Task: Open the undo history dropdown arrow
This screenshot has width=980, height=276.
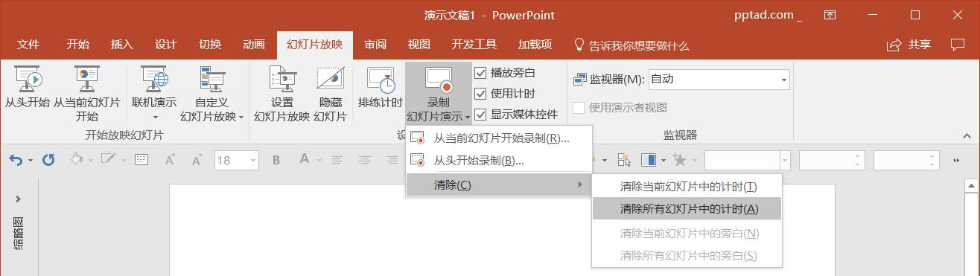Action: tap(31, 160)
